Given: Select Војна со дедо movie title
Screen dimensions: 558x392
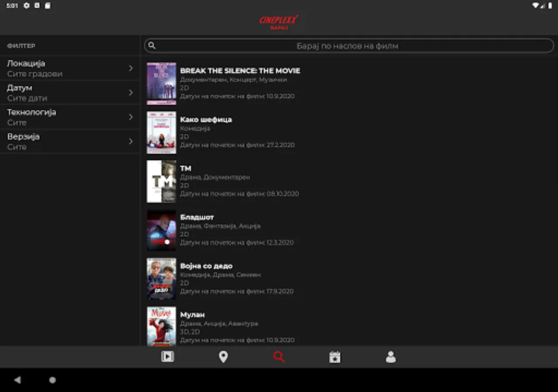Looking at the screenshot, I should click(x=206, y=266).
